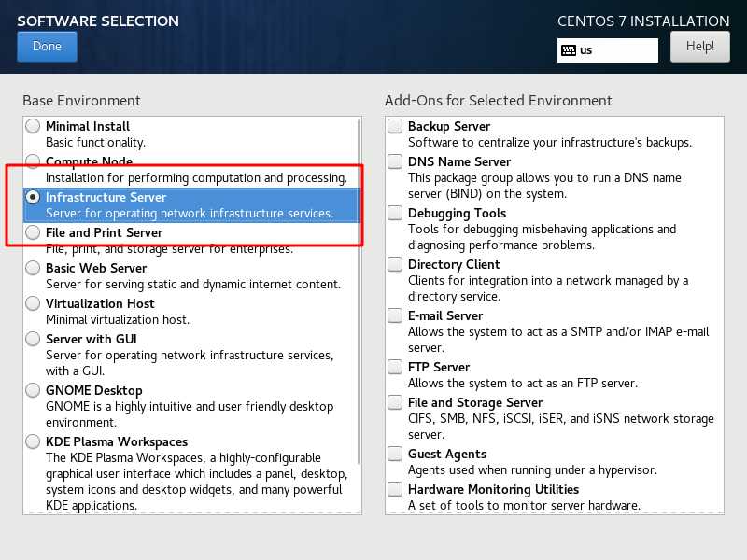
Task: Check the E-mail Server checkbox
Action: (x=396, y=315)
